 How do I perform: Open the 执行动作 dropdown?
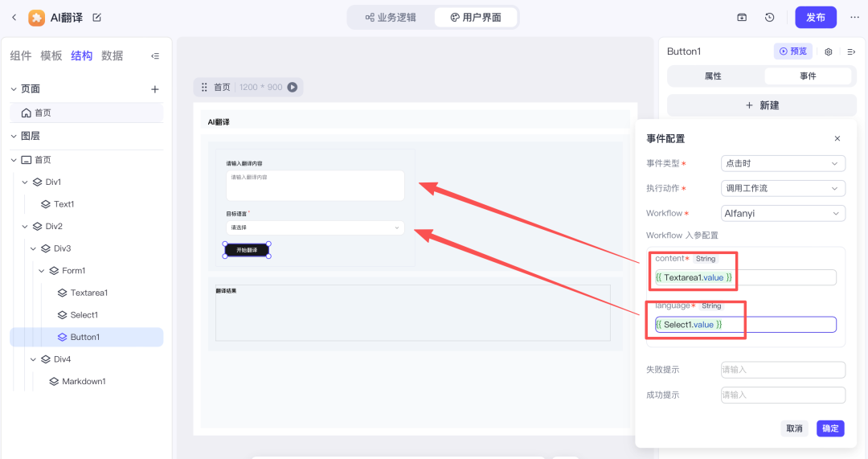(783, 188)
